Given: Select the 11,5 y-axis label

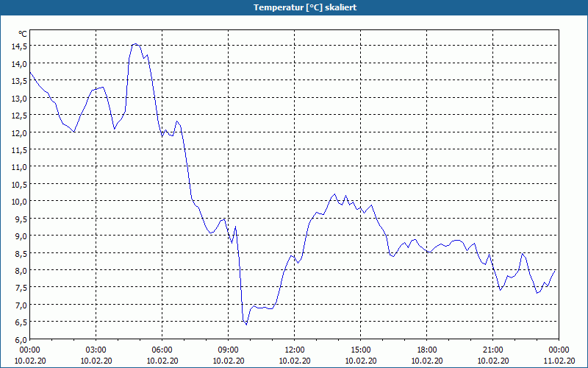Looking at the screenshot, I should (x=20, y=150).
